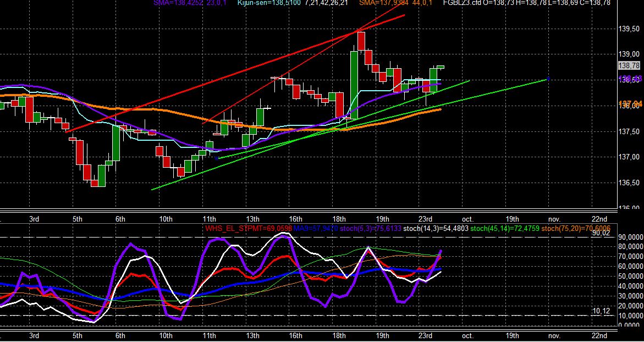Click the 5th date on price chart axis
Image resolution: width=644 pixels, height=342 pixels.
click(x=77, y=219)
